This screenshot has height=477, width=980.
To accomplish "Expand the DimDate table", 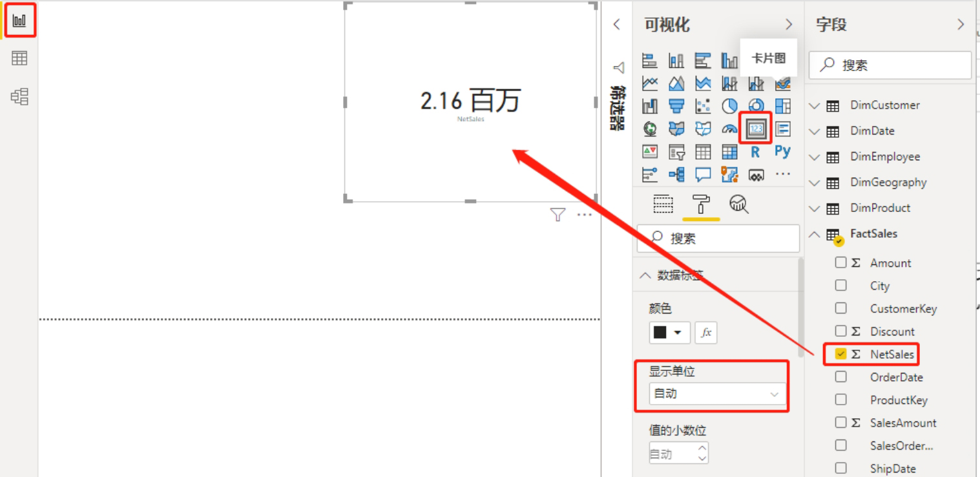I will point(814,131).
